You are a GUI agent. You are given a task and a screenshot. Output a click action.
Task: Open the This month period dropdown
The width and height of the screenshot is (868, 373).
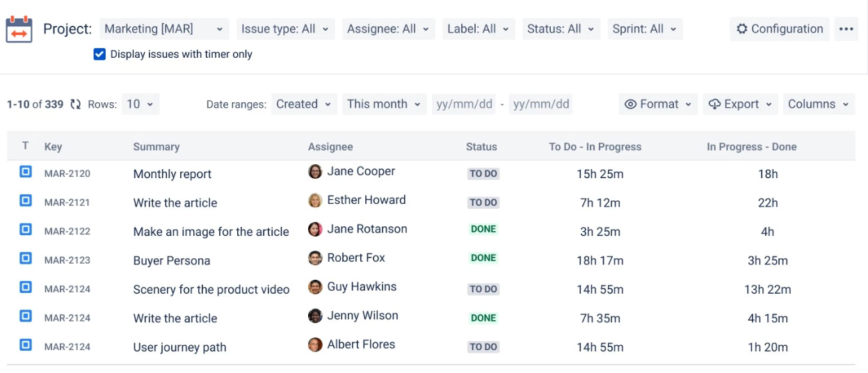pos(384,104)
